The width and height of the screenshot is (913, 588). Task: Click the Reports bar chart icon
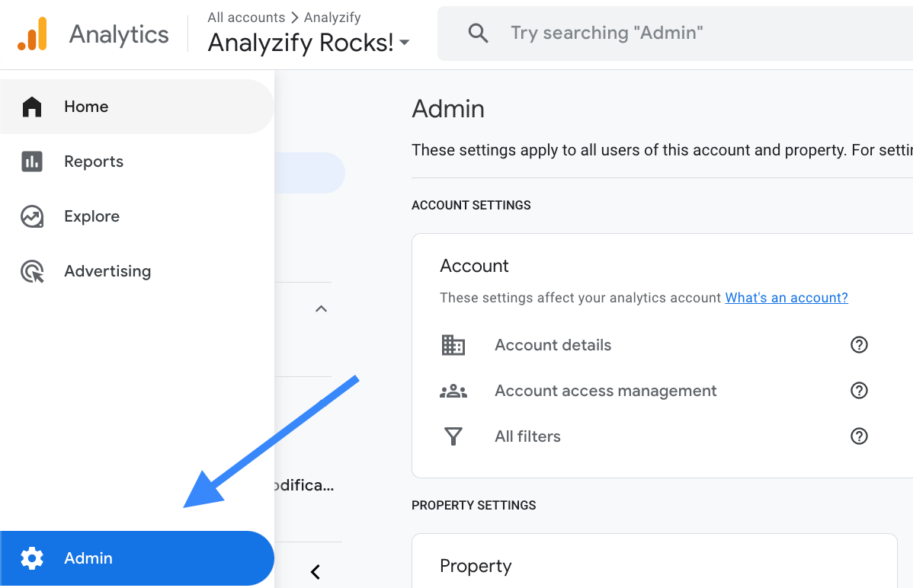pyautogui.click(x=32, y=161)
